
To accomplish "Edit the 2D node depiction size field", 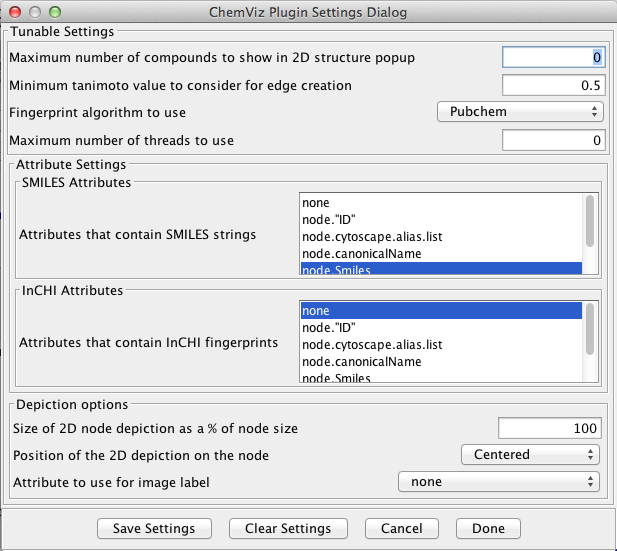I will pos(549,429).
